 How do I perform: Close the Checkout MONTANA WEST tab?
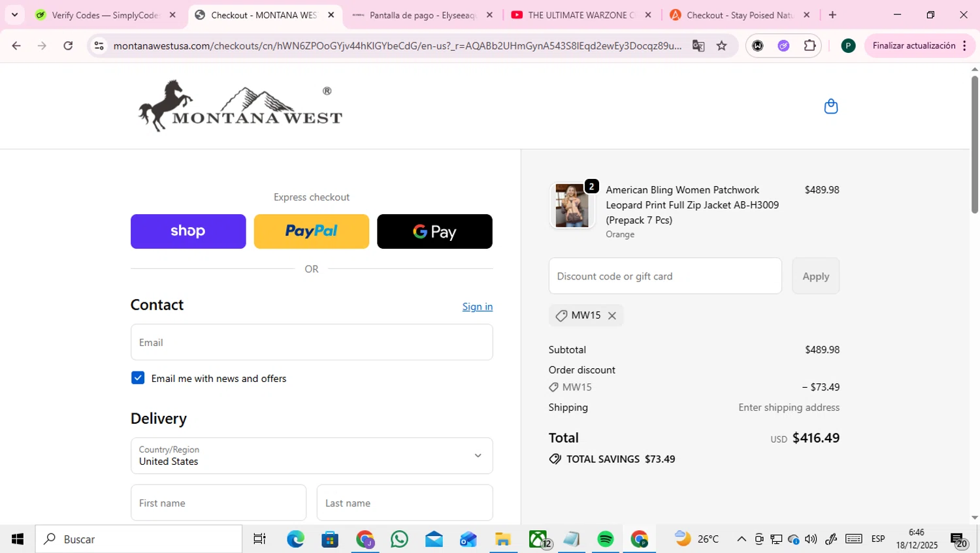331,14
